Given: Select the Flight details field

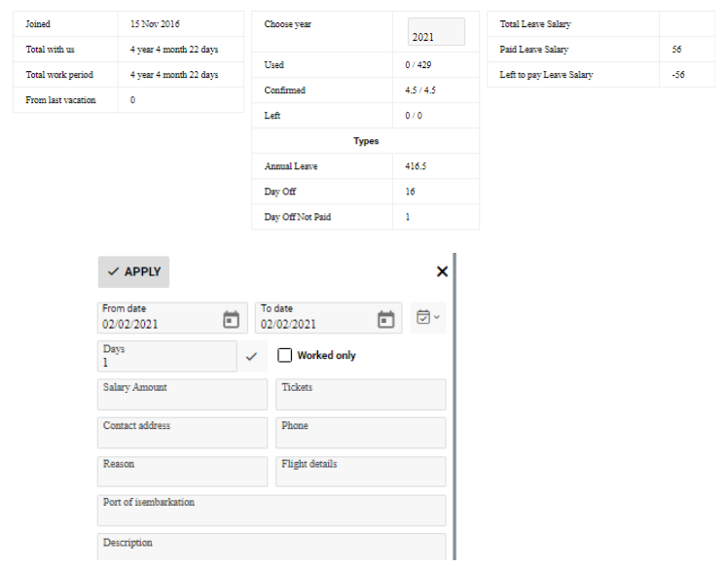Looking at the screenshot, I should coord(360,472).
